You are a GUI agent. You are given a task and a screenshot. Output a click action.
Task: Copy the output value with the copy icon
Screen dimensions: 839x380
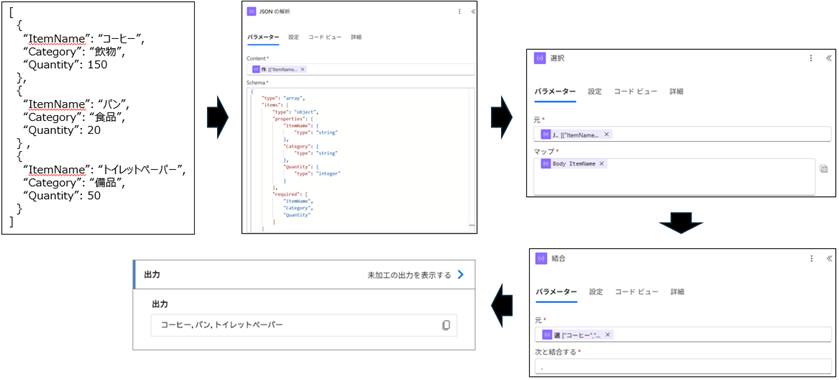pyautogui.click(x=446, y=325)
